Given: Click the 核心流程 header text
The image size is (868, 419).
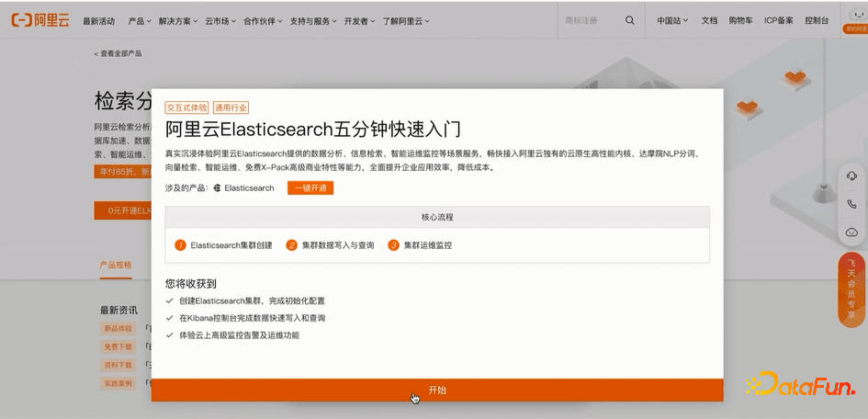Looking at the screenshot, I should [437, 218].
